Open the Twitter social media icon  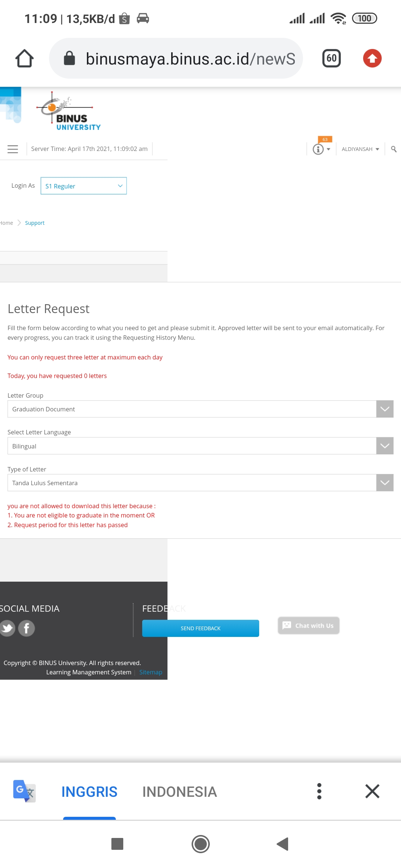pos(7,628)
